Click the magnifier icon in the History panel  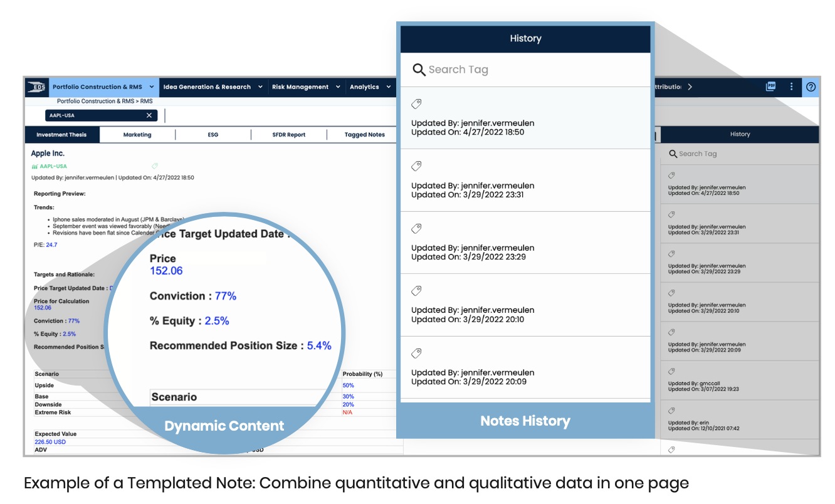click(419, 70)
